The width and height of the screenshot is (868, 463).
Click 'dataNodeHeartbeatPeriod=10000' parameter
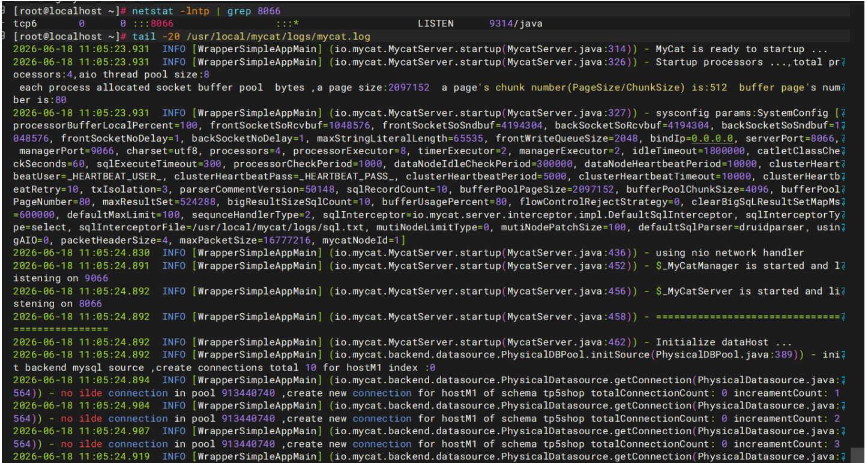[x=671, y=164]
